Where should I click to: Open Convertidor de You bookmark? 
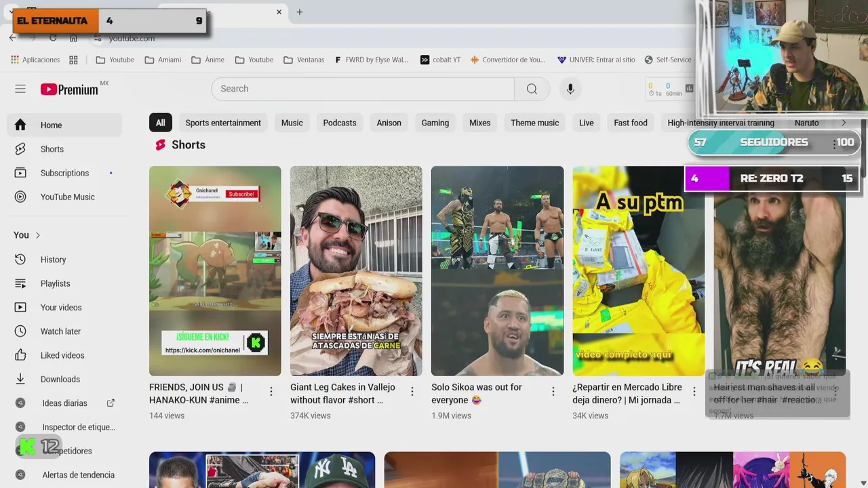(508, 60)
